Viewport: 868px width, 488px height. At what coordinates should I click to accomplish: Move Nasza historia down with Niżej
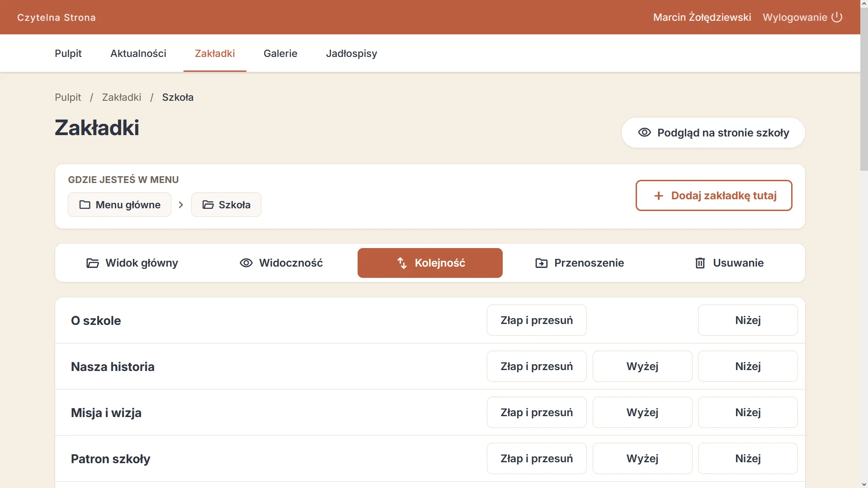(748, 366)
